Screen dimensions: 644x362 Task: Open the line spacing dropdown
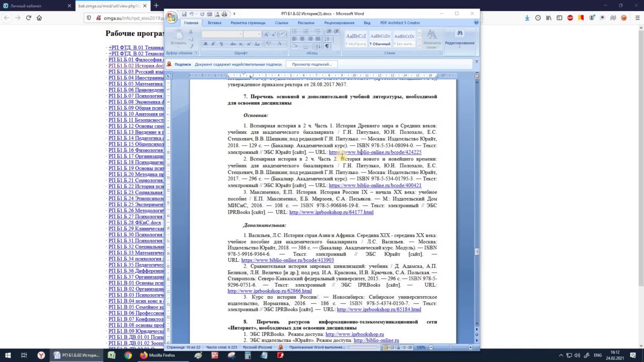click(x=329, y=39)
